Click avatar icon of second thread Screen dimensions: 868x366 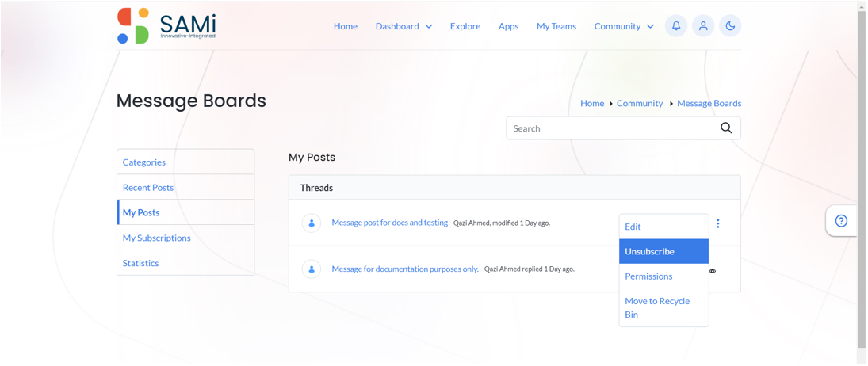click(312, 269)
